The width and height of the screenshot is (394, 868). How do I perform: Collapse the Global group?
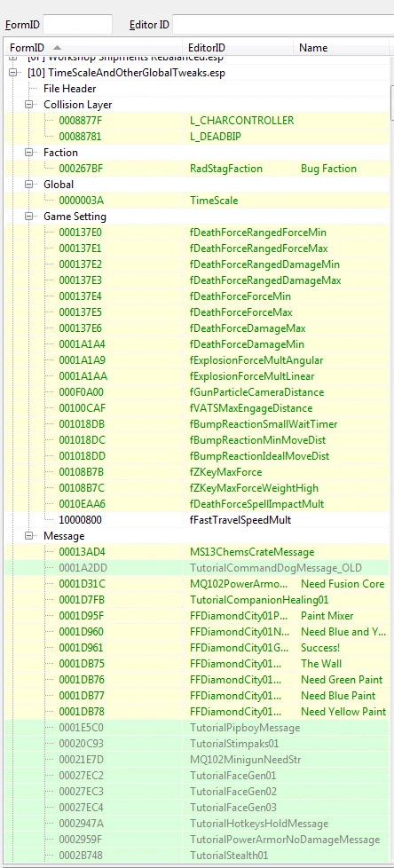click(28, 185)
